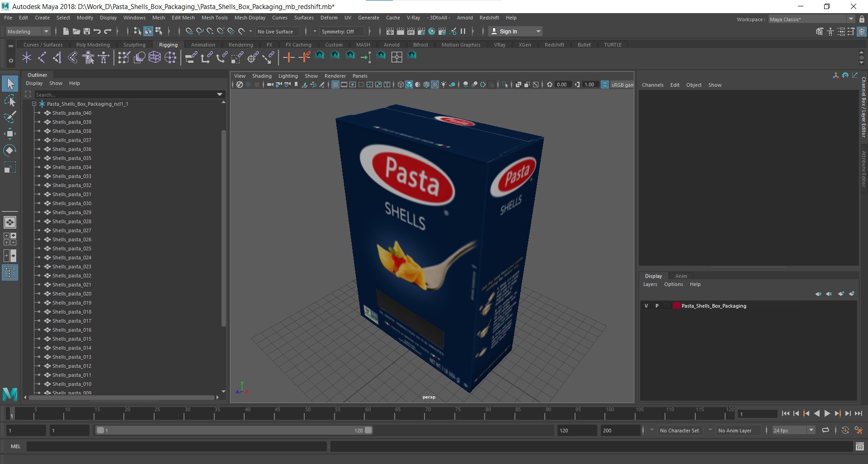Viewport: 868px width, 464px height.
Task: Click the Undo arrow icon
Action: 97,31
